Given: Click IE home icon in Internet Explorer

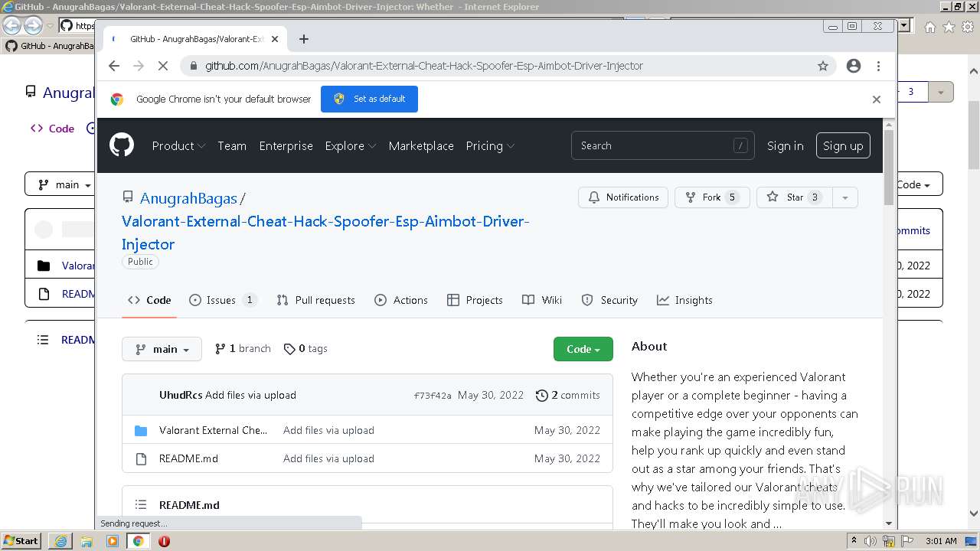Looking at the screenshot, I should [929, 26].
